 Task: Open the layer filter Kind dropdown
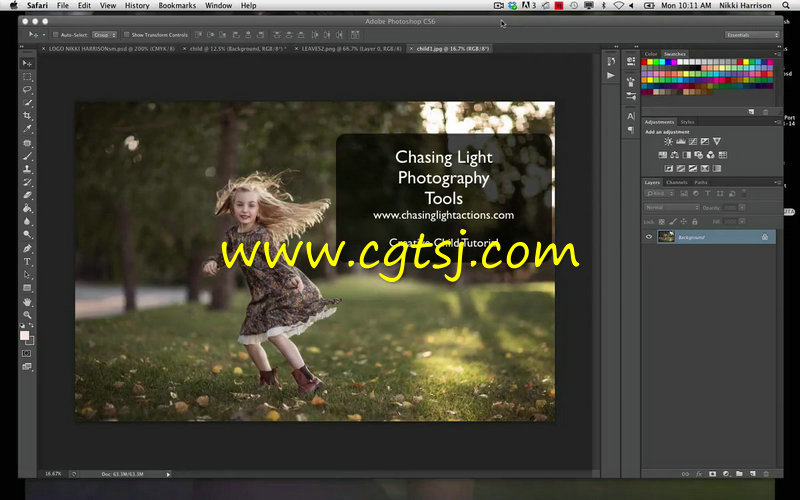(x=660, y=193)
